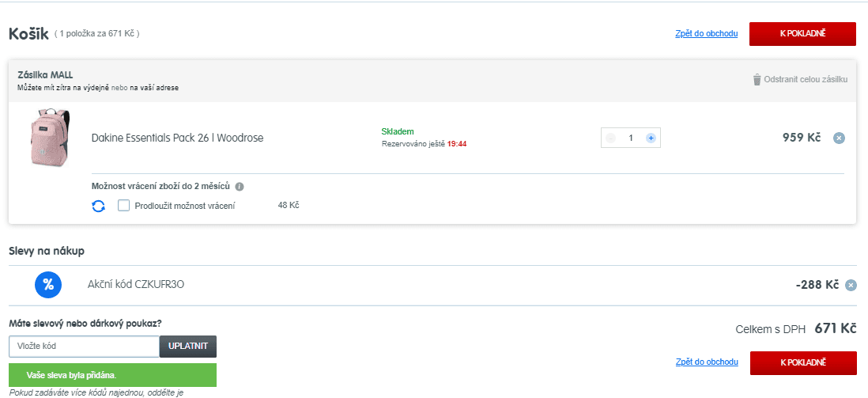This screenshot has height=398, width=868.
Task: Click the blue circular arrows return icon
Action: point(99,207)
